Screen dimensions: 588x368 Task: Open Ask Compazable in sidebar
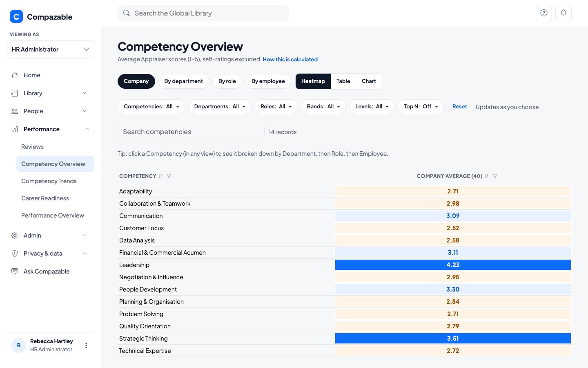coord(50,272)
